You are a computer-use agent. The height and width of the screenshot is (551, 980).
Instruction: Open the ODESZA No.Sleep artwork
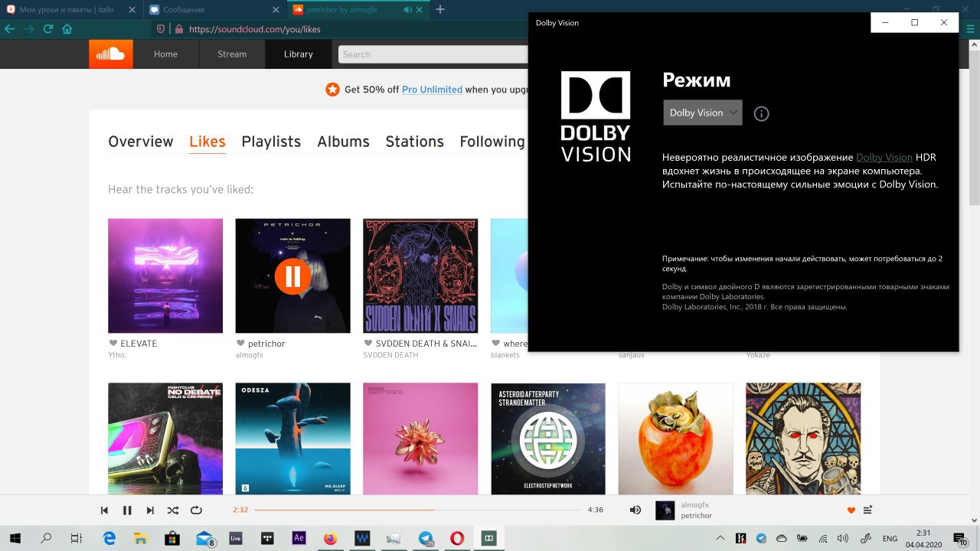coord(292,439)
